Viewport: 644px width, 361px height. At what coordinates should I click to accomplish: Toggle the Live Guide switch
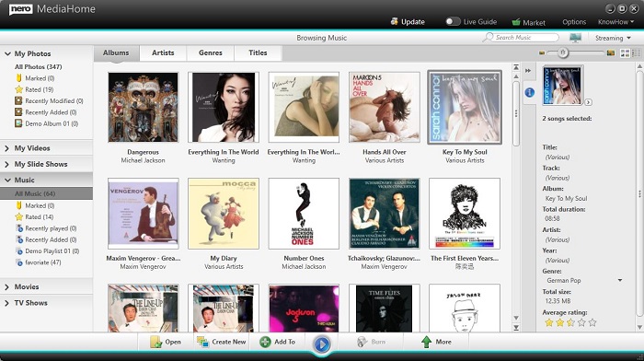[x=453, y=21]
